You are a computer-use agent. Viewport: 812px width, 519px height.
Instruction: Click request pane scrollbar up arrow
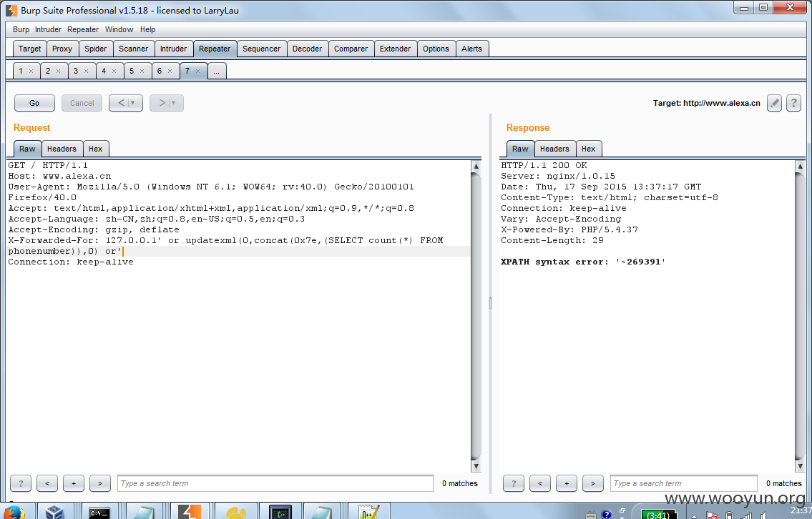click(x=476, y=166)
